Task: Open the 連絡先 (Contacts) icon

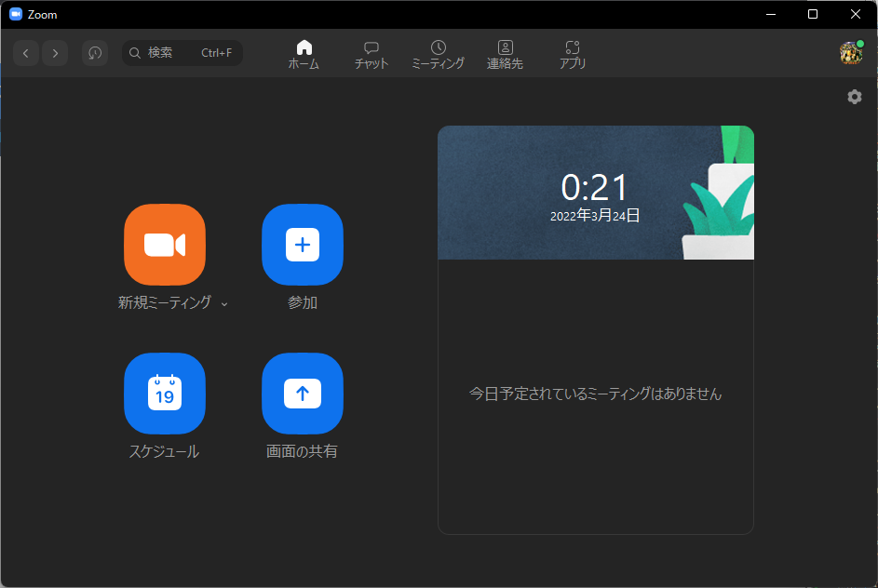Action: click(506, 53)
